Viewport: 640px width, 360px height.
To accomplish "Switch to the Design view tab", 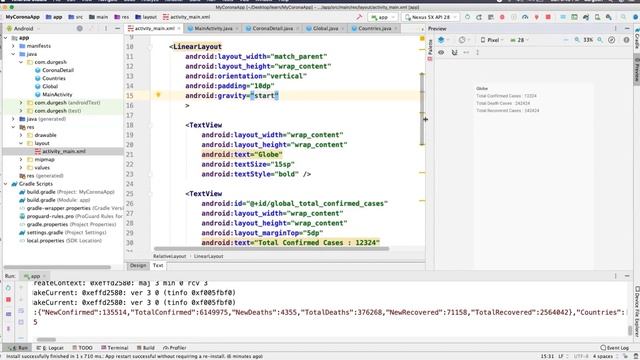I will coord(138,265).
